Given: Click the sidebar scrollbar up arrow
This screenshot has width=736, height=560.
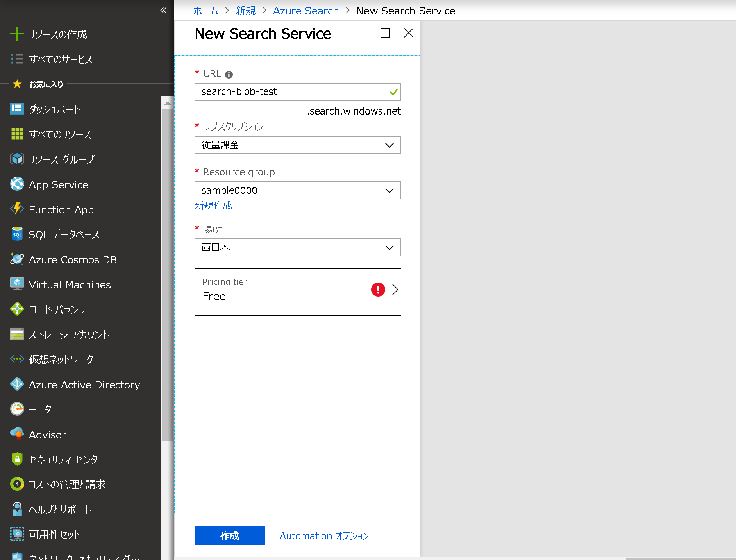Looking at the screenshot, I should click(167, 103).
